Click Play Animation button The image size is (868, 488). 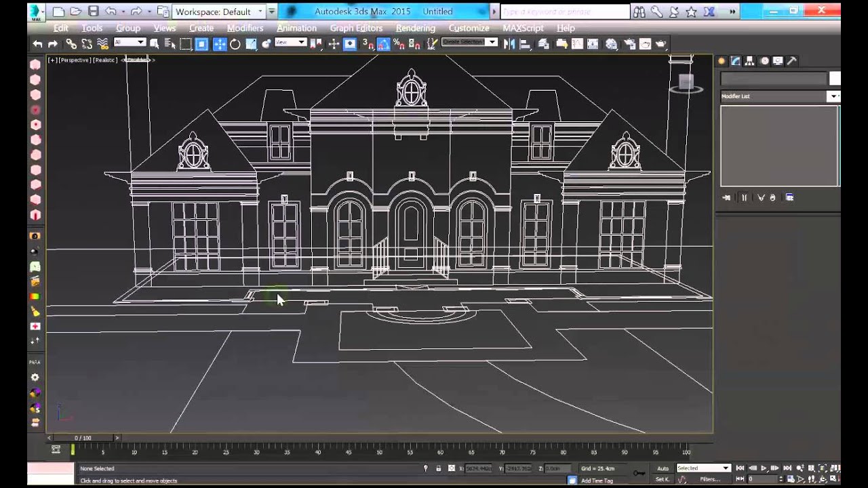[764, 468]
